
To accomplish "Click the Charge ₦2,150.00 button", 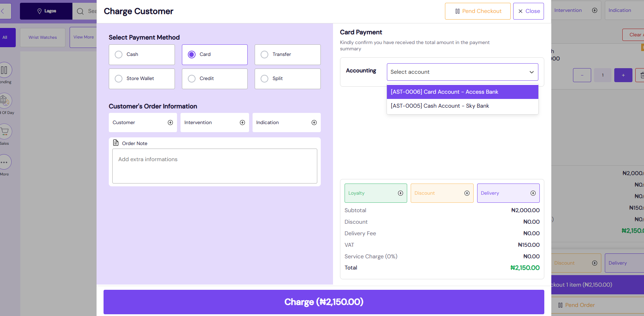I will pyautogui.click(x=324, y=302).
